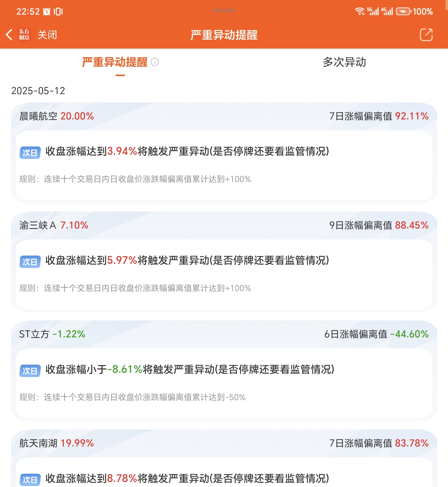The image size is (448, 487).
Task: Tap the 关闭 button
Action: [47, 35]
